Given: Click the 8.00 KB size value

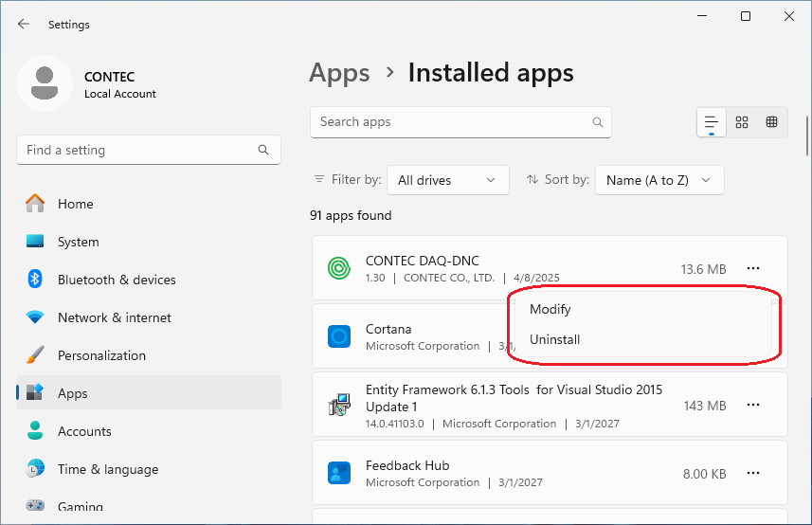Looking at the screenshot, I should click(704, 474).
